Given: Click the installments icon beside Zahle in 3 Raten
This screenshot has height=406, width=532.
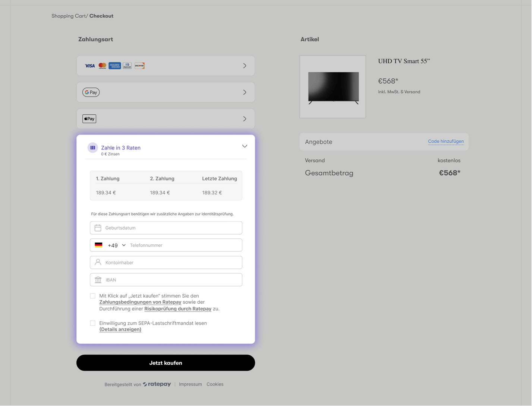Looking at the screenshot, I should [93, 148].
